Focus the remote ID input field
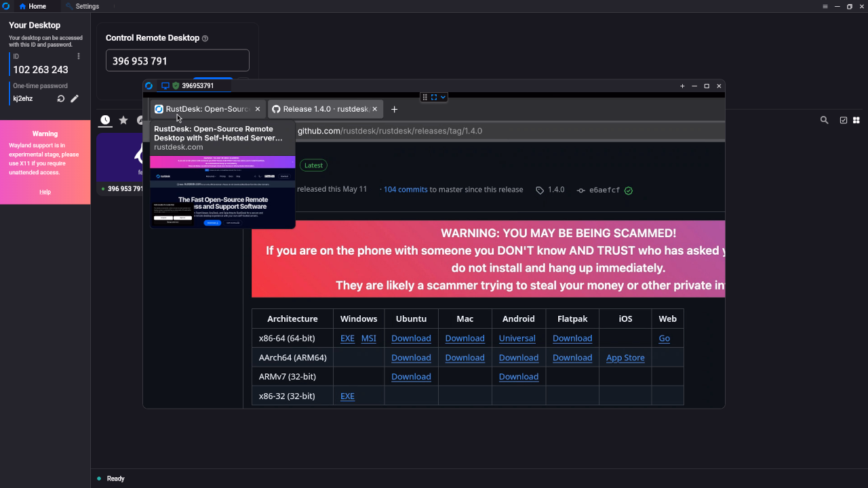The width and height of the screenshot is (868, 488). tap(178, 60)
